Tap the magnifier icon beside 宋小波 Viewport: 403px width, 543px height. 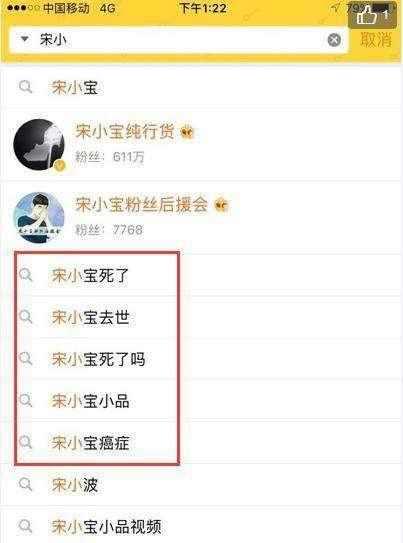pyautogui.click(x=26, y=484)
